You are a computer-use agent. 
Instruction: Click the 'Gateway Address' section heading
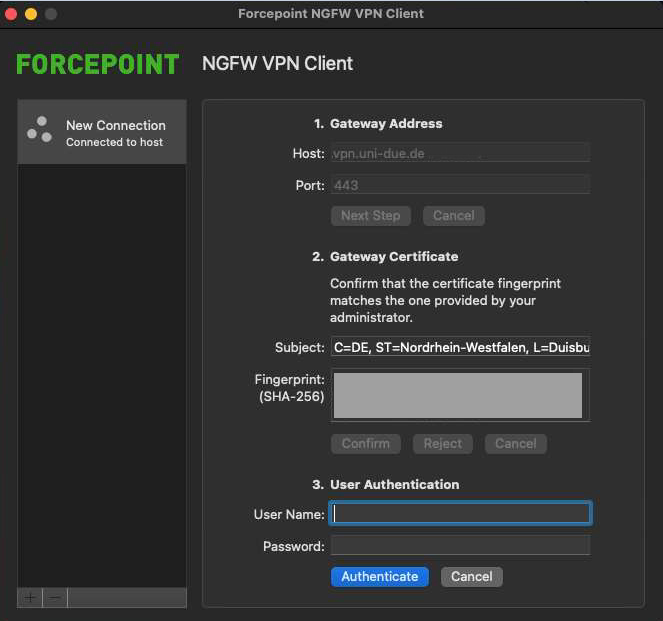(386, 123)
